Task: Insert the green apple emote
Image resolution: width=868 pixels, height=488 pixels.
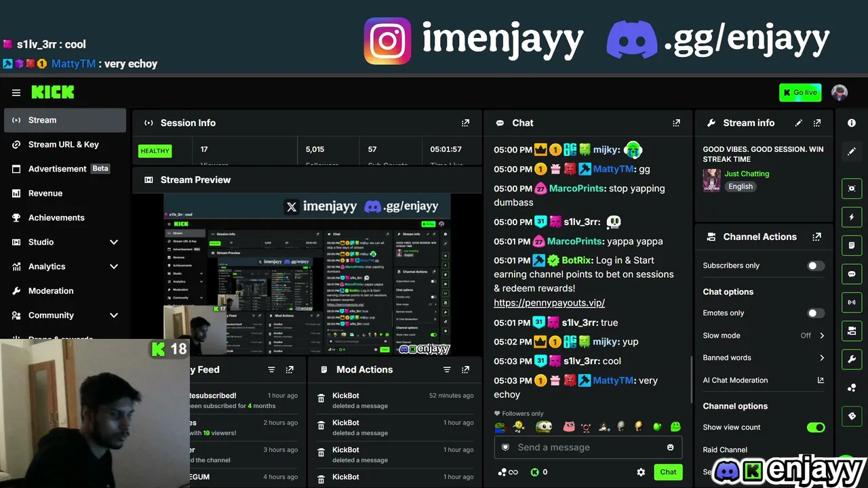Action: pos(656,426)
